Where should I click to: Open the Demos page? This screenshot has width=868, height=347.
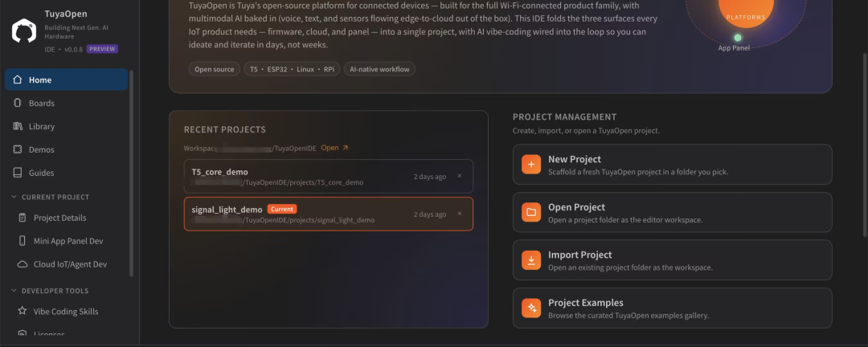coord(67,149)
